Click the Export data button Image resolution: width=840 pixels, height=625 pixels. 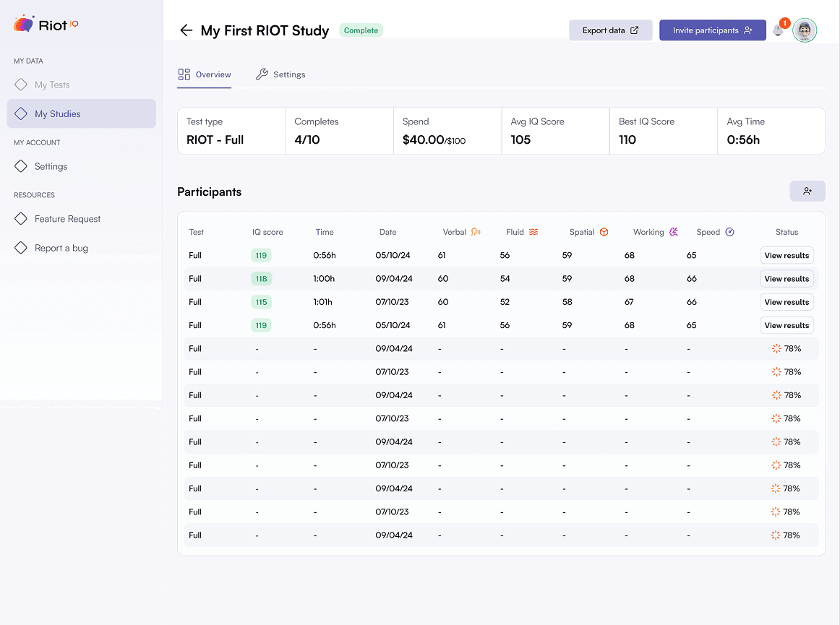(610, 30)
